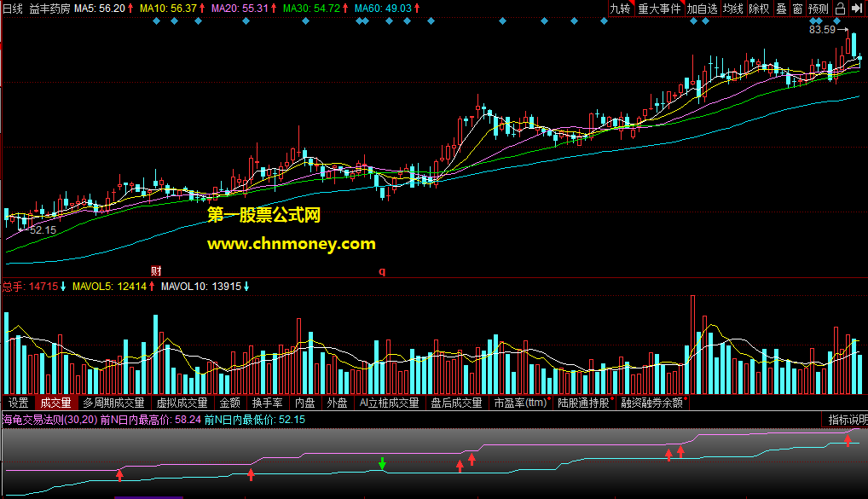Open the 九转 indicator button
The height and width of the screenshot is (499, 868).
click(620, 9)
